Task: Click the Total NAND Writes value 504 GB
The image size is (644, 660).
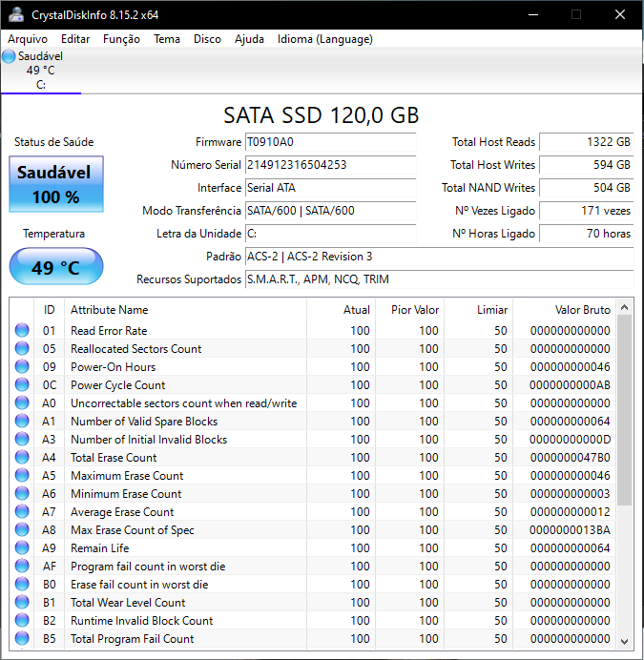Action: [587, 188]
